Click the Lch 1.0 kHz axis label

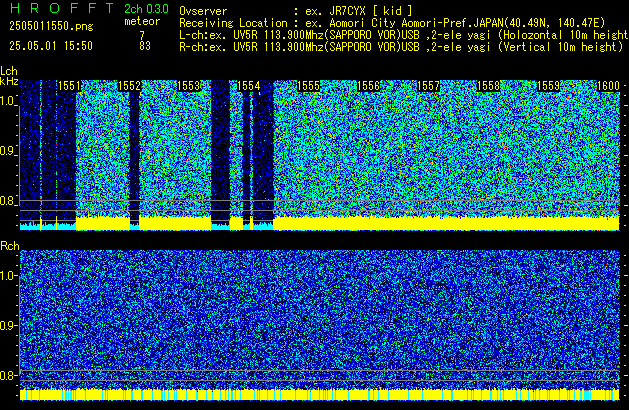(x=8, y=101)
